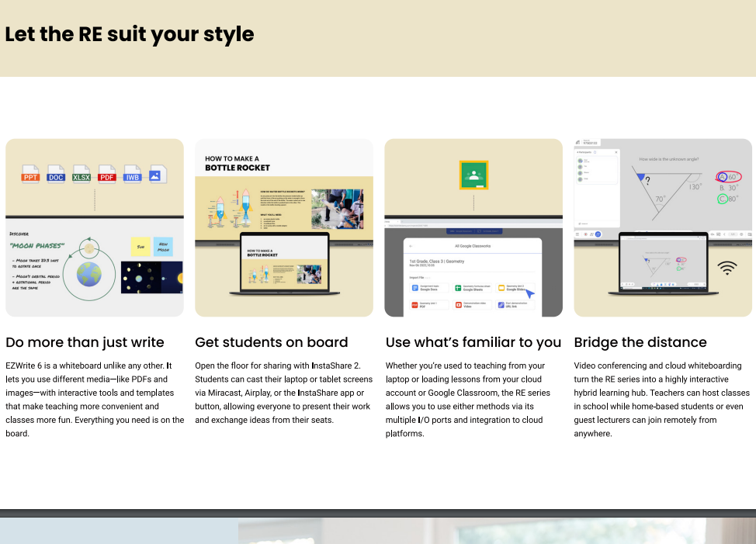Image resolution: width=756 pixels, height=544 pixels.
Task: Click the Bottle Rocket laptop screen
Action: point(284,262)
